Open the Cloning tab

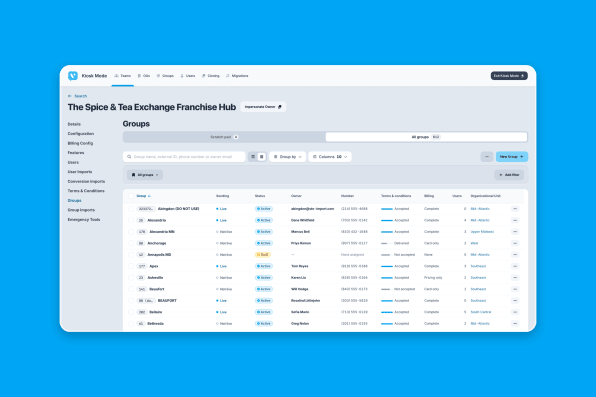click(211, 76)
